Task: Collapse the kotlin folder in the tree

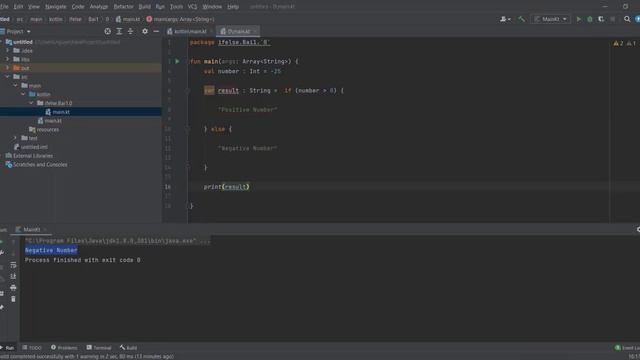Action: (x=23, y=94)
